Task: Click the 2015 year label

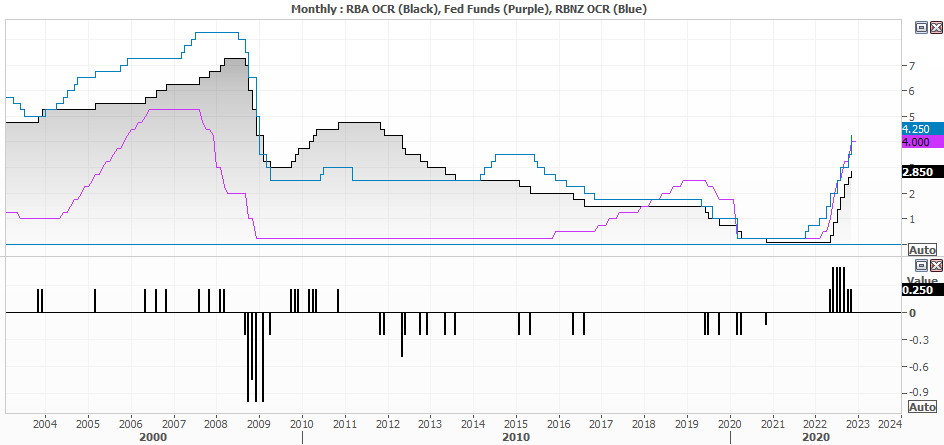Action: pyautogui.click(x=516, y=423)
